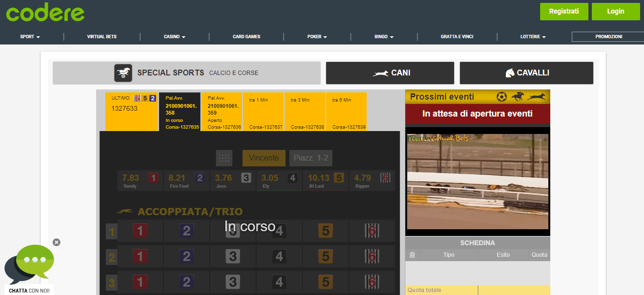The image size is (644, 295).
Task: Pick dog 1 in Accoppiata/Trio row 1
Action: point(140,231)
